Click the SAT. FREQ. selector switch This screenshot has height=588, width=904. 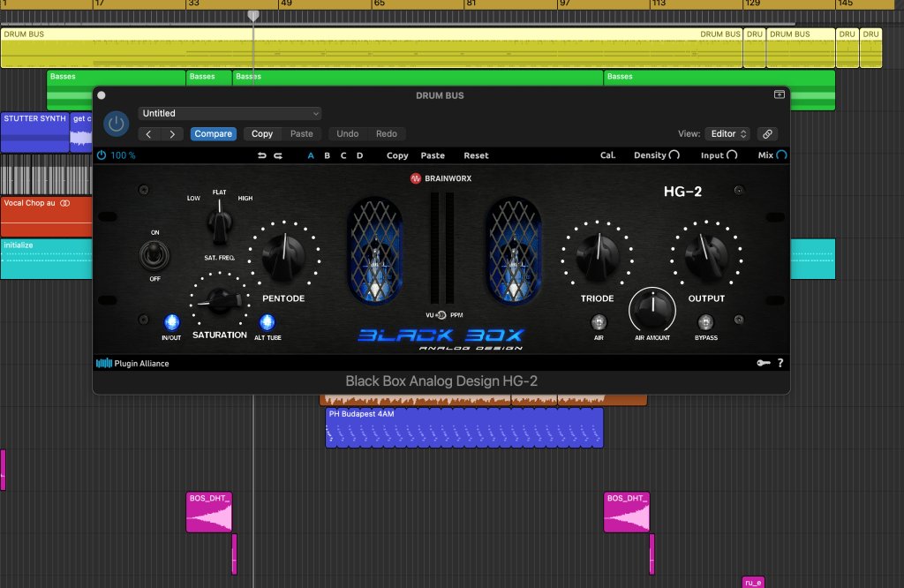click(219, 222)
